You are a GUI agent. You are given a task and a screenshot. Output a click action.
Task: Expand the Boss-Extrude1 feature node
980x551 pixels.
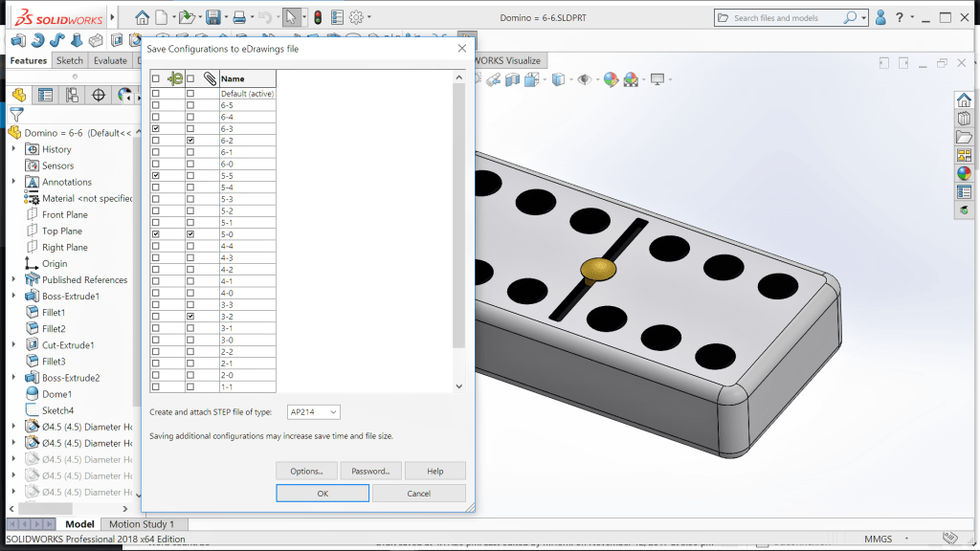[13, 297]
